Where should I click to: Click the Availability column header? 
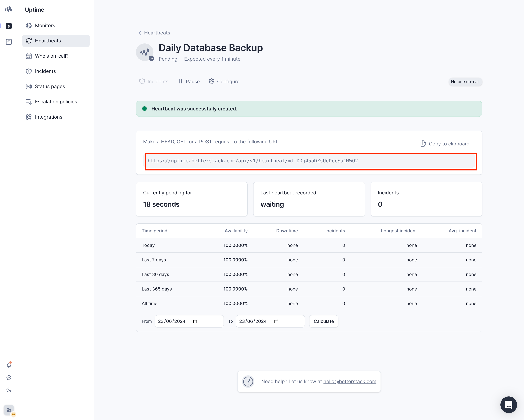pos(236,231)
